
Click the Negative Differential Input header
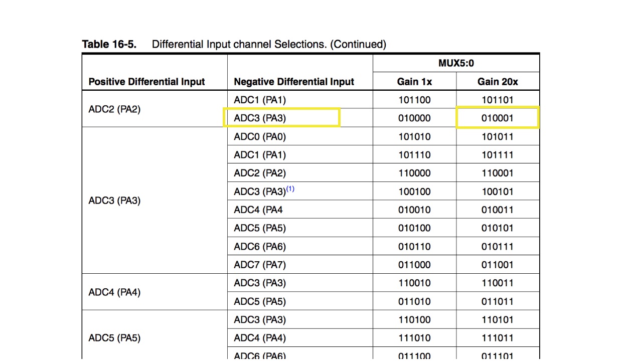click(294, 82)
